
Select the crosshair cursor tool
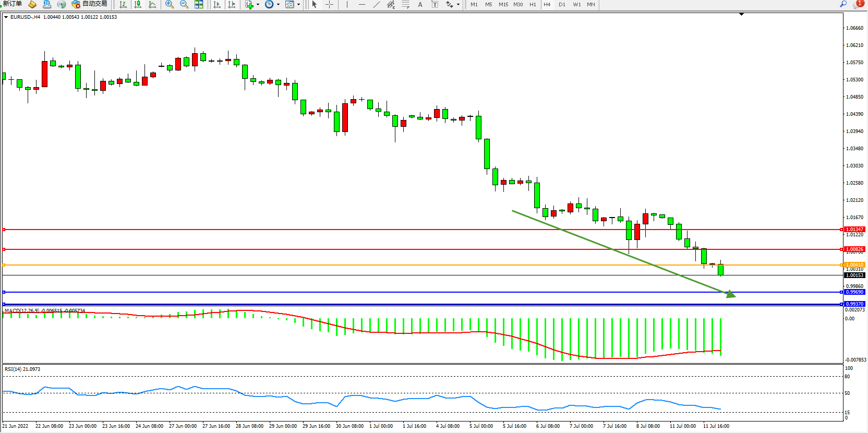(330, 4)
